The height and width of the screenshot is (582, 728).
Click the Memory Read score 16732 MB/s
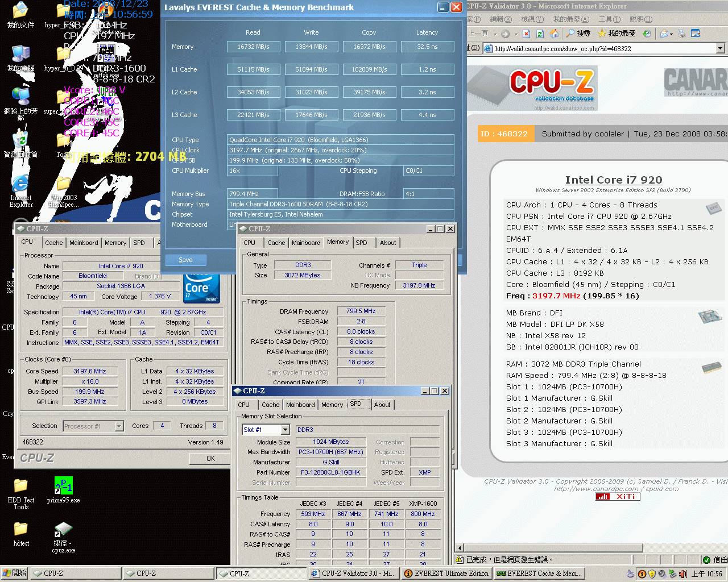click(x=254, y=47)
